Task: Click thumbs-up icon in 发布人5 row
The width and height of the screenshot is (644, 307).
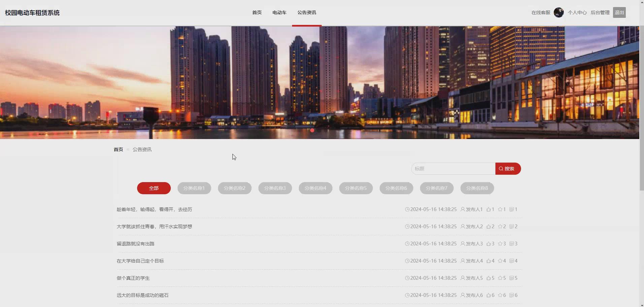Action: 488,278
